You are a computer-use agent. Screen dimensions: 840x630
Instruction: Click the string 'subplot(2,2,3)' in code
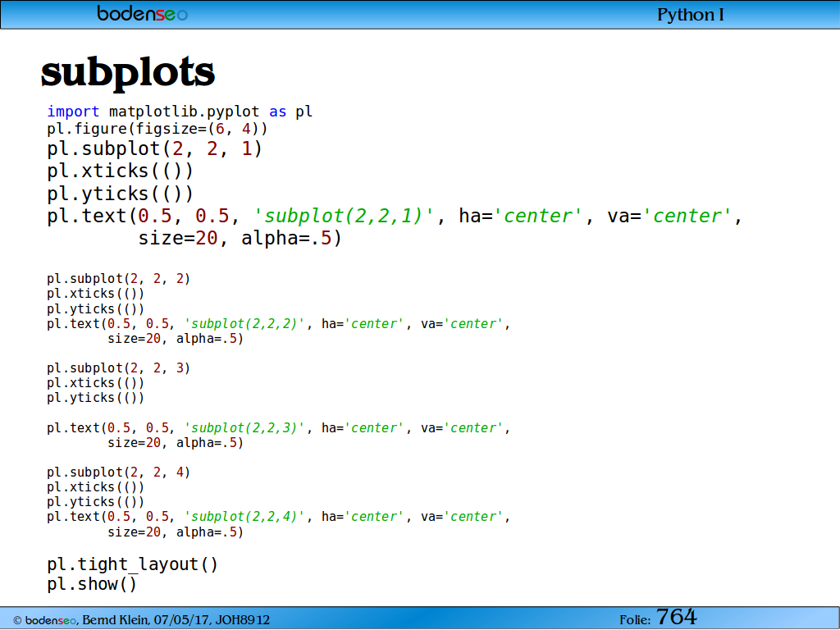tap(244, 427)
